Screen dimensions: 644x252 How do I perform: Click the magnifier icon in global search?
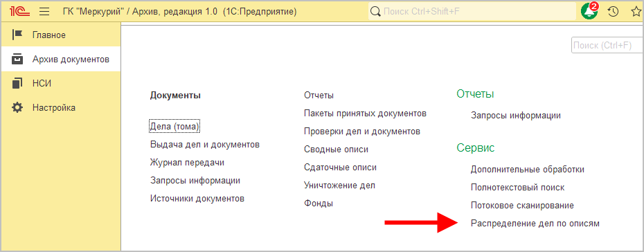coord(375,12)
